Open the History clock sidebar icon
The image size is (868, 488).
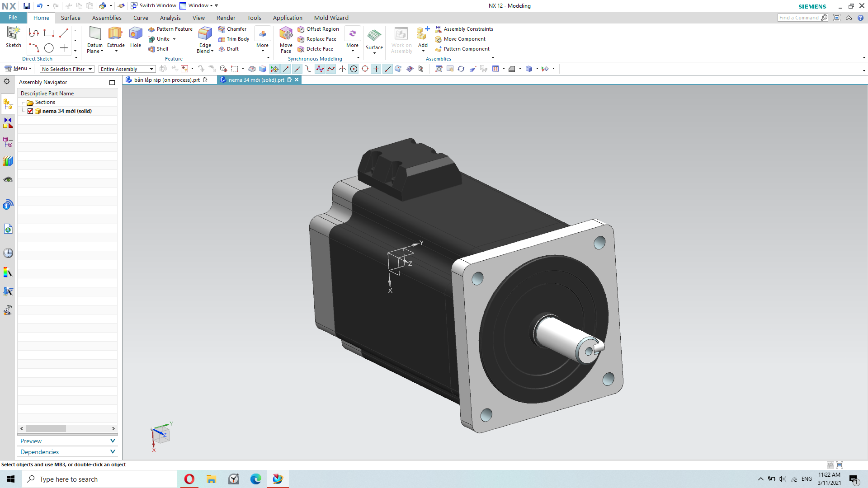coord(8,253)
